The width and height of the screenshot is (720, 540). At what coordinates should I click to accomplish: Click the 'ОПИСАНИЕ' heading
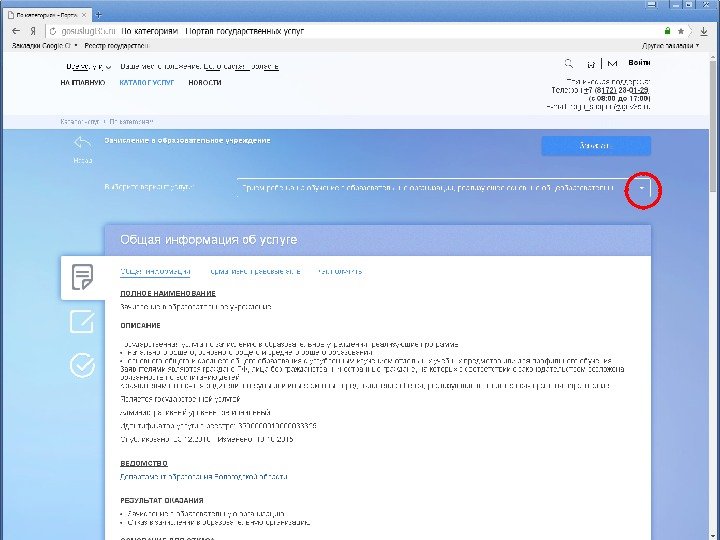[x=140, y=326]
